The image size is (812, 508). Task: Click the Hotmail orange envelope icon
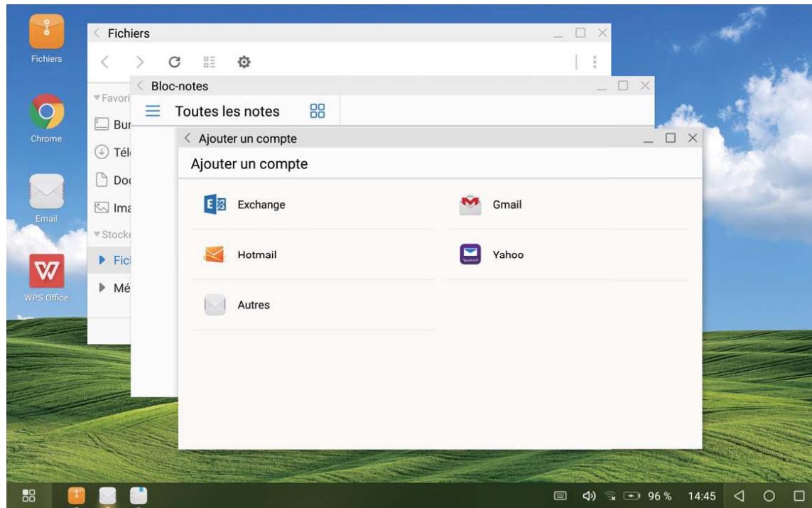click(x=214, y=254)
